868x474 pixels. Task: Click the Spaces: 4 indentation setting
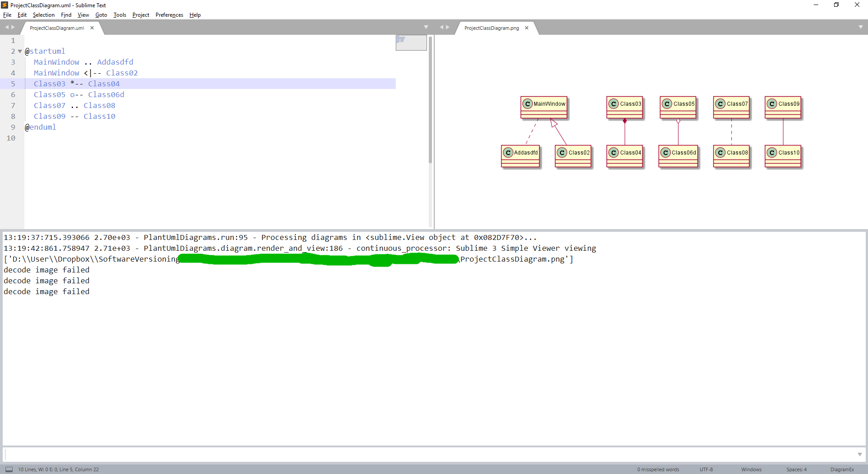coord(796,469)
